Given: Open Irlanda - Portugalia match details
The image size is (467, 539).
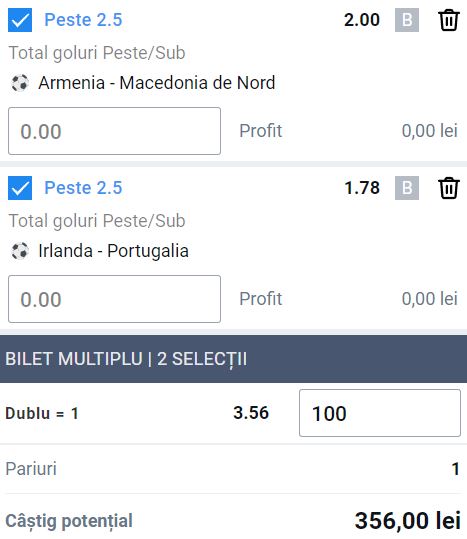Looking at the screenshot, I should pos(113,251).
